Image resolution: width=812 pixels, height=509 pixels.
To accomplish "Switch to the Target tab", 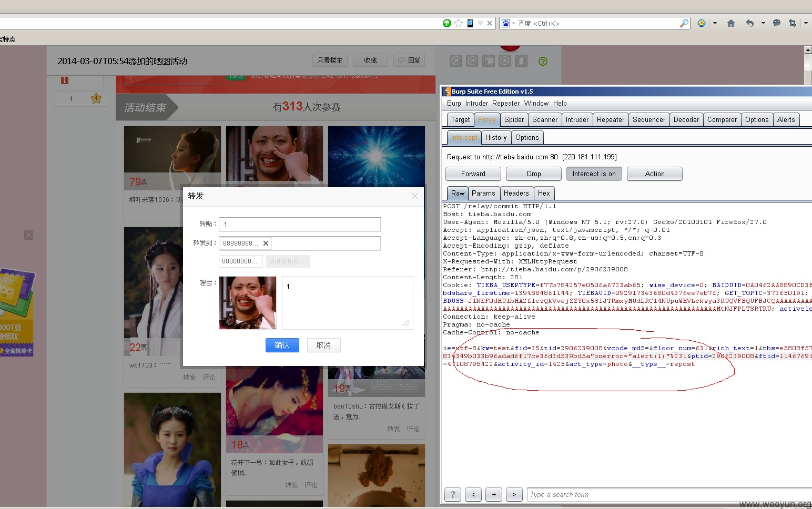I will click(x=460, y=120).
